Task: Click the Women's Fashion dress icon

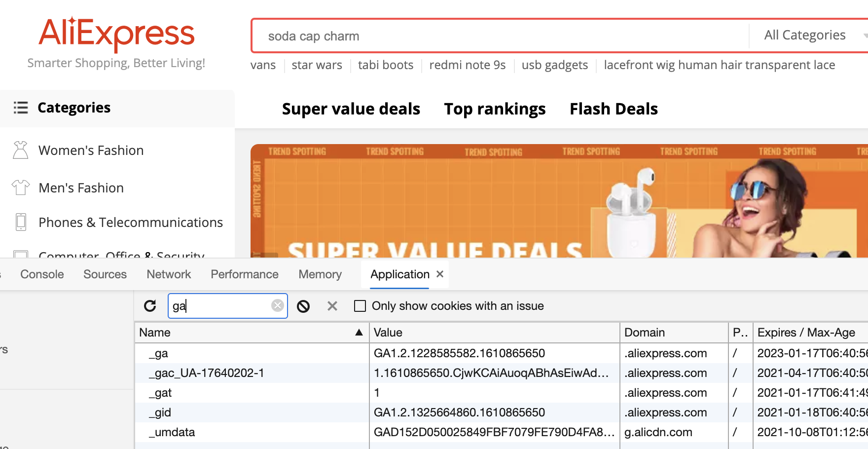Action: [21, 150]
